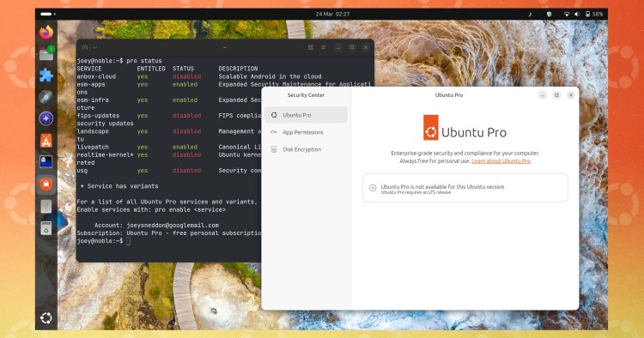Viewport: 644px width, 338px height.
Task: Click the 'ENTITLED' column header in terminal
Action: (151, 69)
